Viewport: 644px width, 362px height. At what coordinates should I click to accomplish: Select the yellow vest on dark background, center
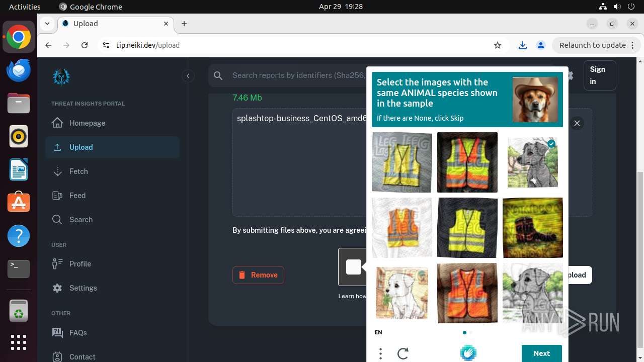coord(467,228)
